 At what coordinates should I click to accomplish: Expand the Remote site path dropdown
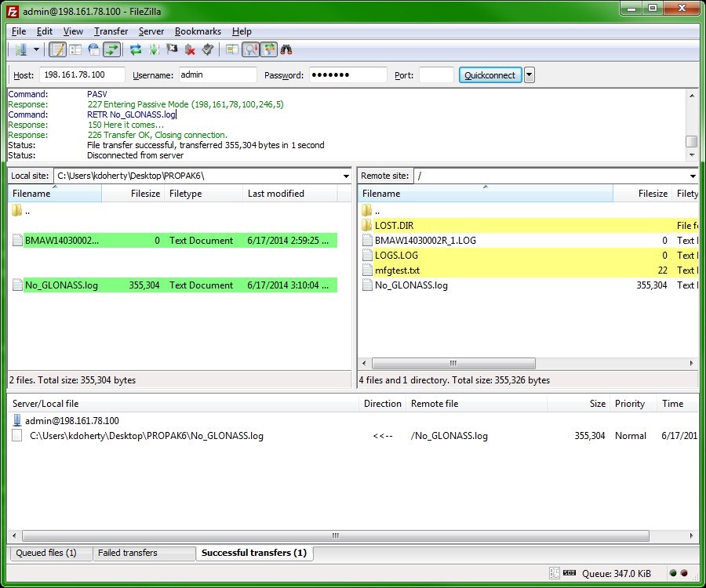pos(693,176)
